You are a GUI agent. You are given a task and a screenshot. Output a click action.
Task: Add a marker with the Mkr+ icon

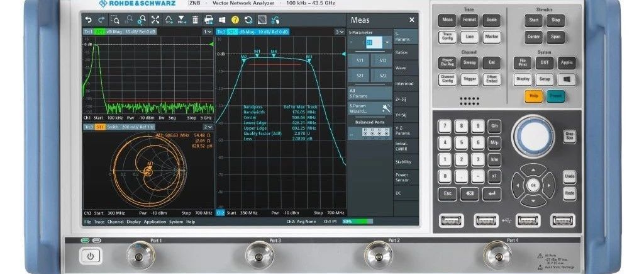pyautogui.click(x=182, y=20)
